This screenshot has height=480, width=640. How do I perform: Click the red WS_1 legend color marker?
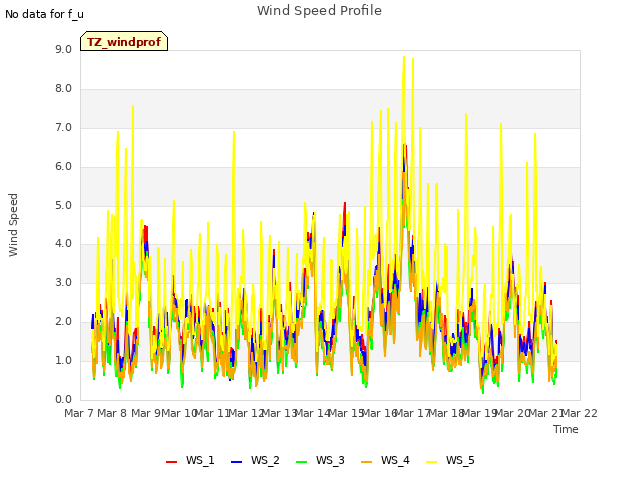(x=171, y=462)
